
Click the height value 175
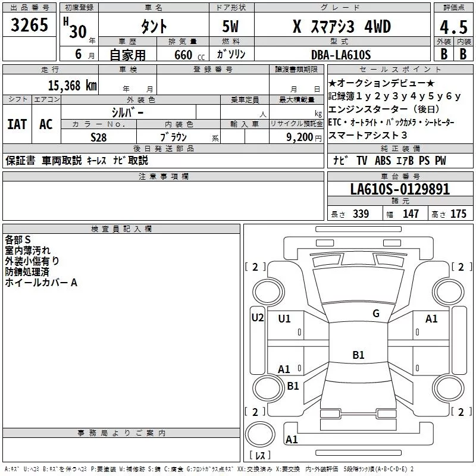[x=458, y=214]
